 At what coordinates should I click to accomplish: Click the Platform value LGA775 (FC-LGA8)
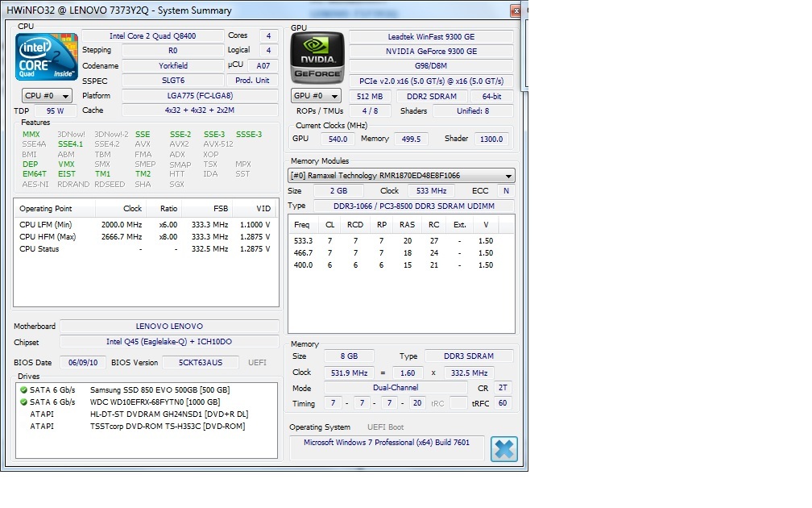[x=200, y=95]
